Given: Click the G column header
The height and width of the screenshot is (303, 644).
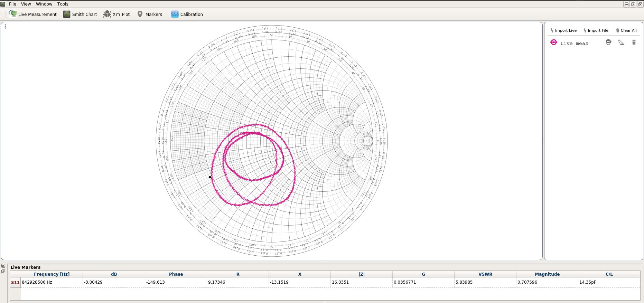Looking at the screenshot, I should tap(423, 274).
